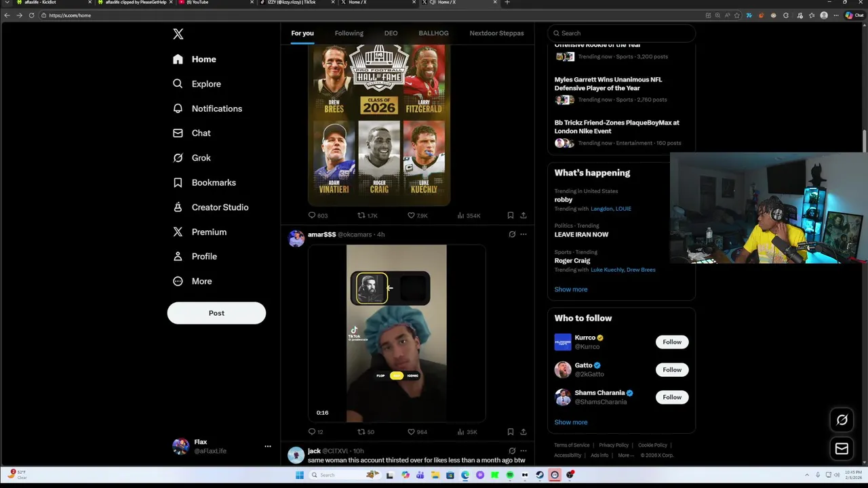Viewport: 868px width, 488px height.
Task: Open the Hall of Fame Class image
Action: pos(379,125)
